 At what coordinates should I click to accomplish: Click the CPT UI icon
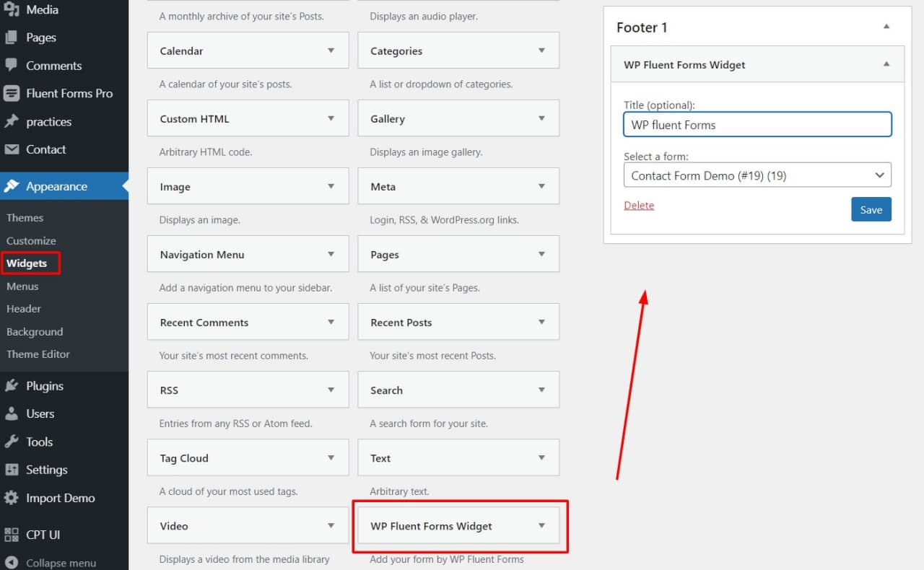12,535
